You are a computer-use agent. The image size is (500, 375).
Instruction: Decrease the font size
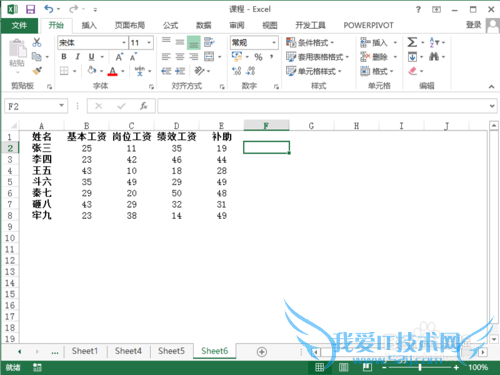[133, 57]
